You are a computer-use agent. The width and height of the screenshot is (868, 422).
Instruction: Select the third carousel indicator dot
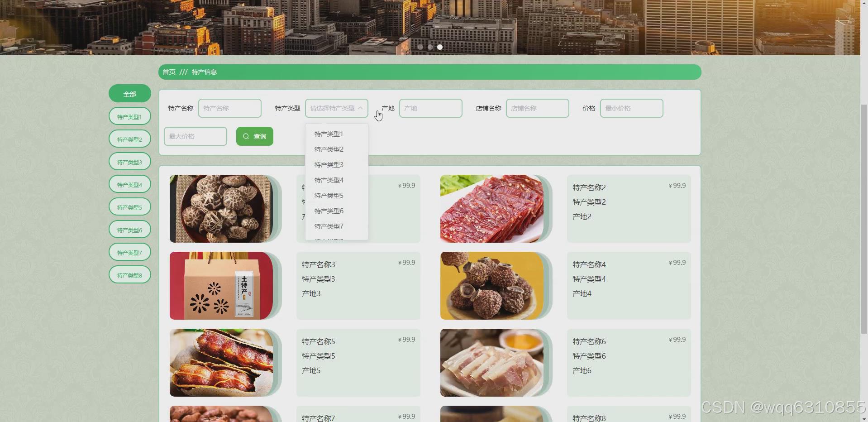[440, 47]
